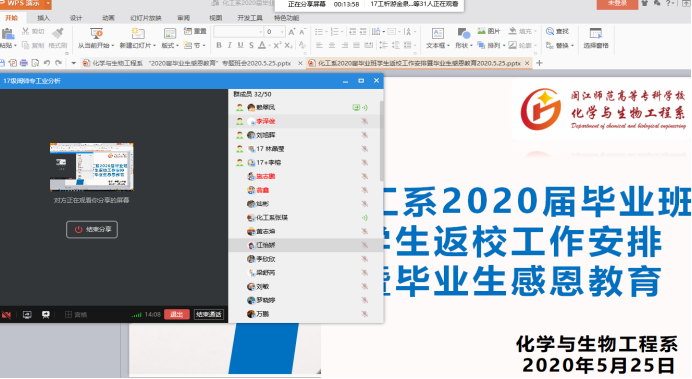Toggle mute icon beside 刘旭辉
The height and width of the screenshot is (379, 692).
365,135
